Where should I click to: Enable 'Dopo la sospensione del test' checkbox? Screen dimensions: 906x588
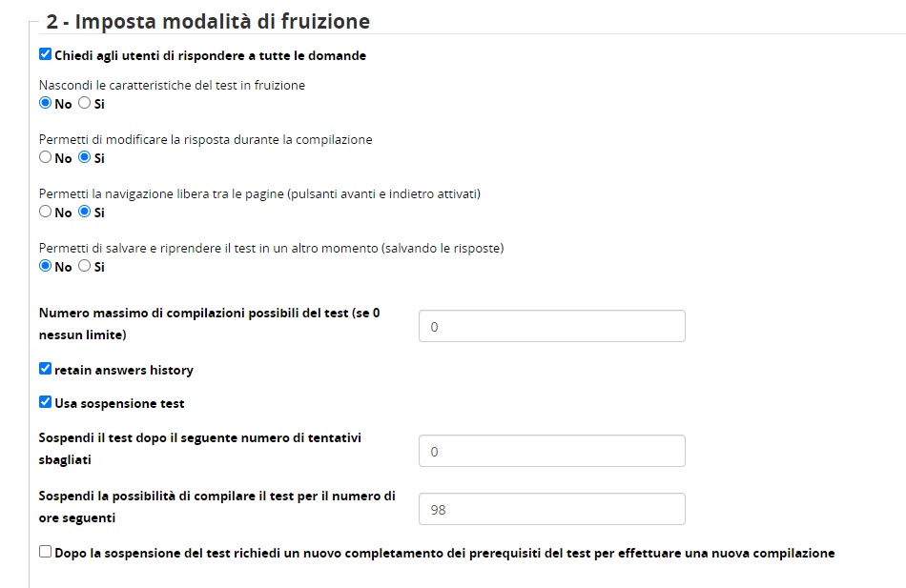(x=45, y=552)
